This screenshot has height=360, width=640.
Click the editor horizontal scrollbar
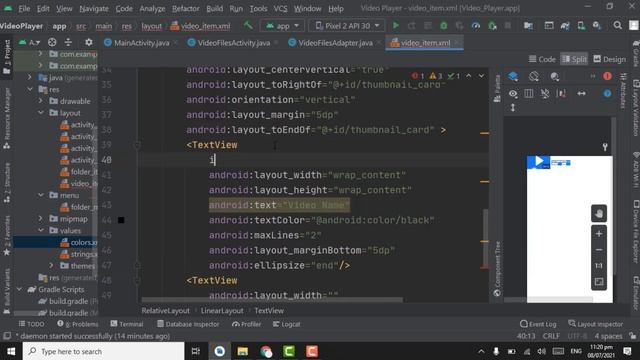click(272, 300)
